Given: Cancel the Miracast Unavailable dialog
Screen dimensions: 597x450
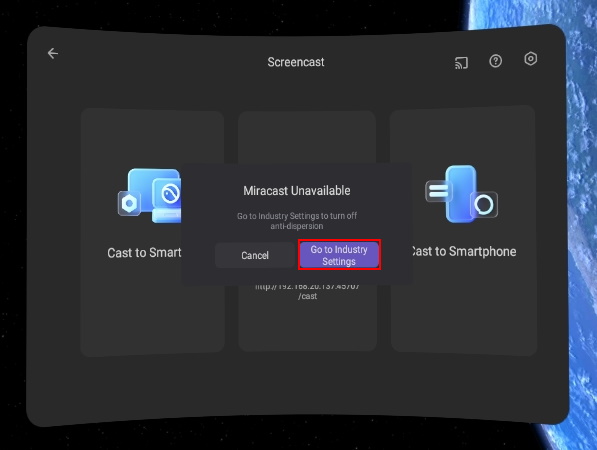Looking at the screenshot, I should point(255,255).
